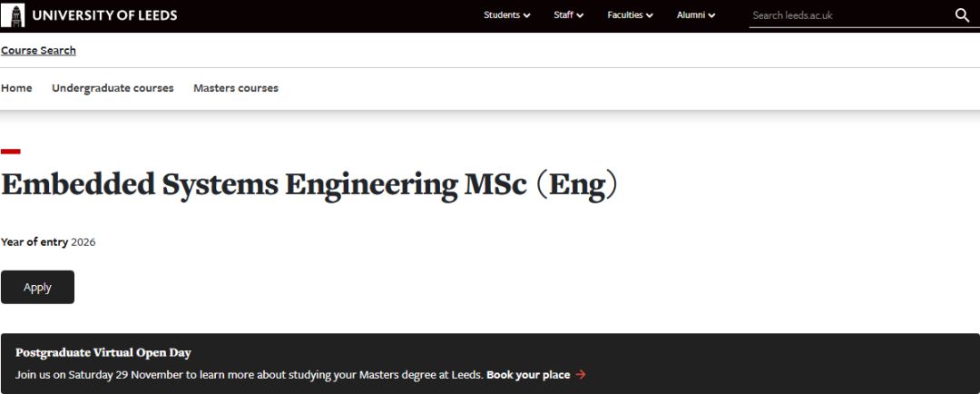
Task: Click the search magnifier icon
Action: pos(962,15)
